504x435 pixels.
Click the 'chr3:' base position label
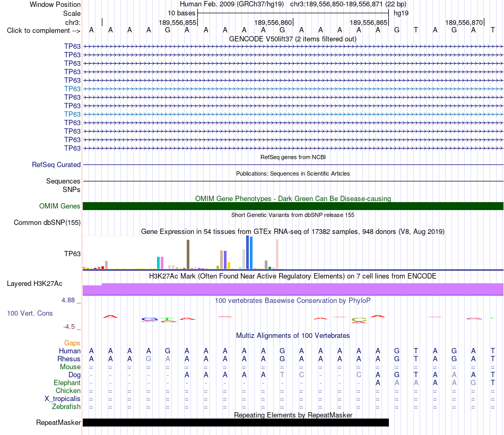click(73, 22)
